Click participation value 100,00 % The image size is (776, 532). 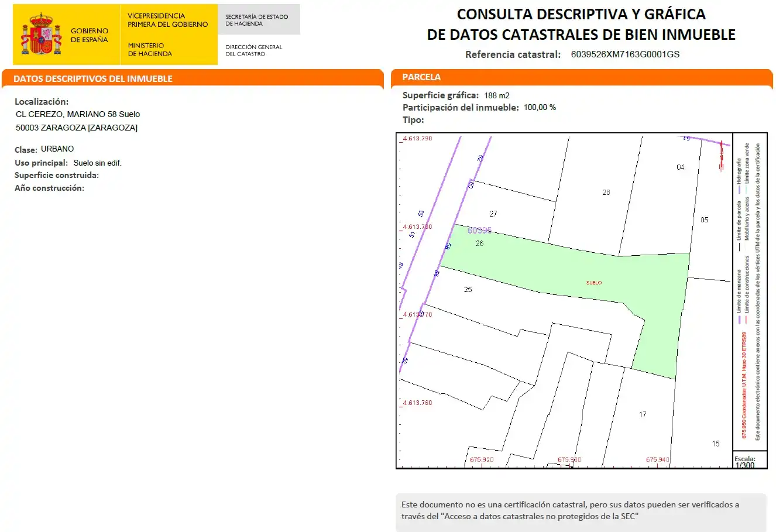[x=540, y=108]
